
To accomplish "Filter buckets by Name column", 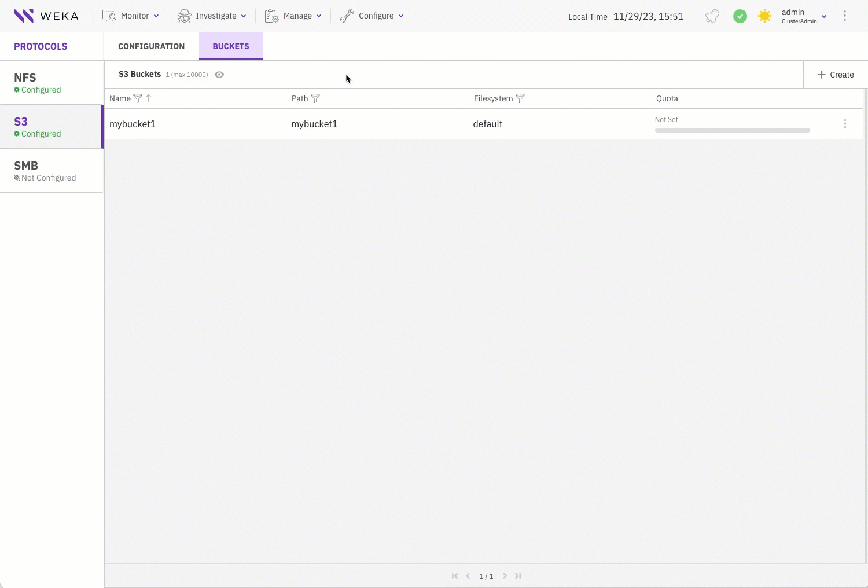I will [138, 98].
